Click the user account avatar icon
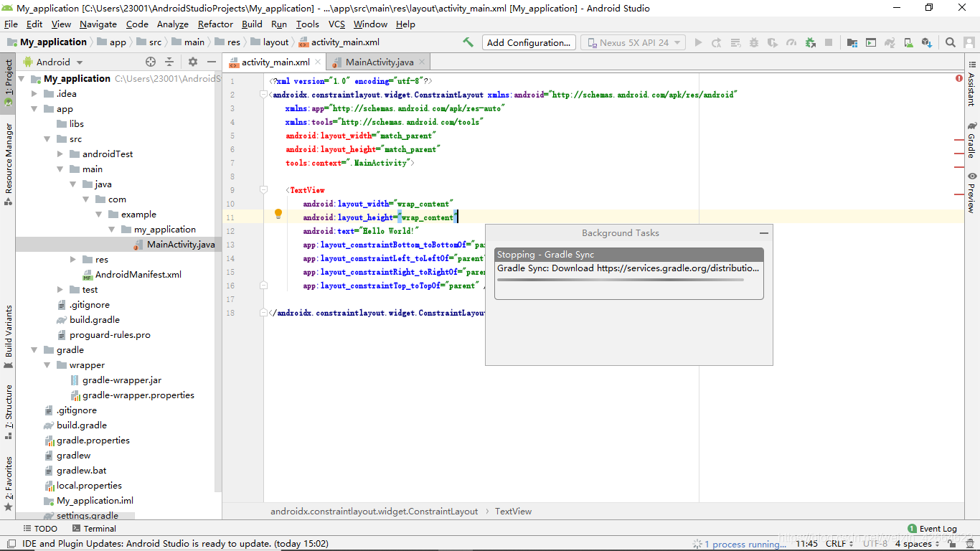Image resolution: width=980 pixels, height=551 pixels. [x=969, y=42]
